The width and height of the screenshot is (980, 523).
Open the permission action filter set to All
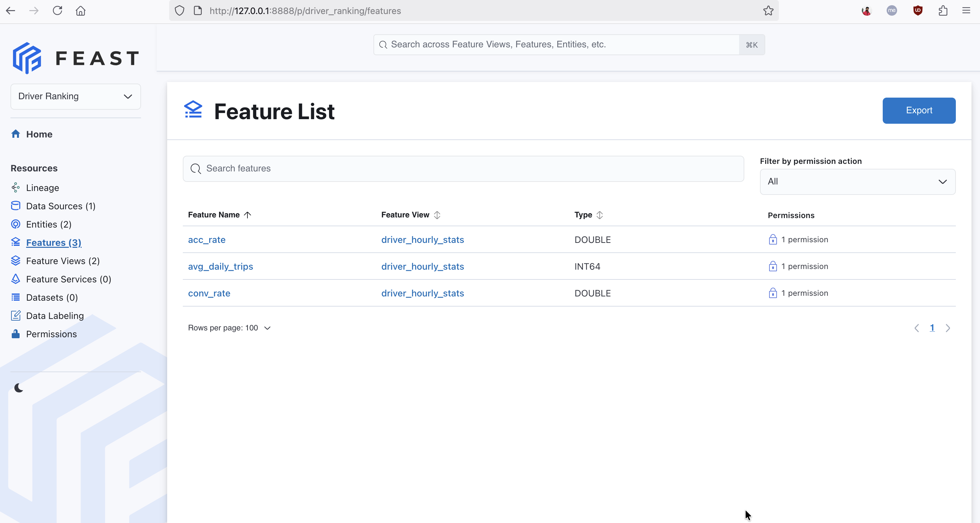click(x=857, y=182)
